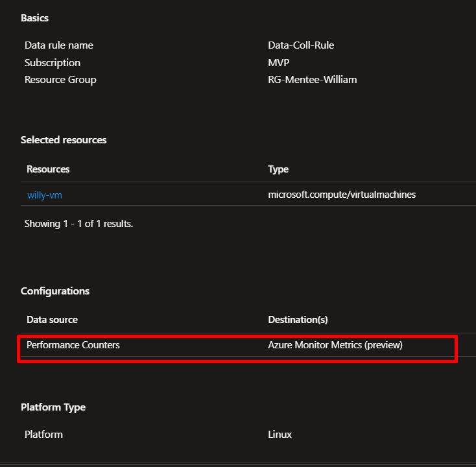Click the Resources column header
Image resolution: width=476 pixels, height=467 pixels.
click(x=48, y=169)
